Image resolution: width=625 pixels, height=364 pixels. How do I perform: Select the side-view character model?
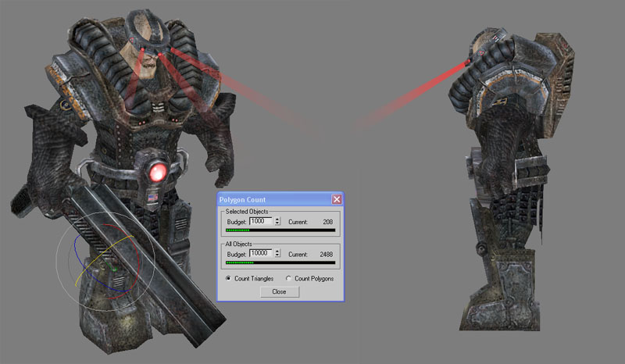click(x=510, y=180)
